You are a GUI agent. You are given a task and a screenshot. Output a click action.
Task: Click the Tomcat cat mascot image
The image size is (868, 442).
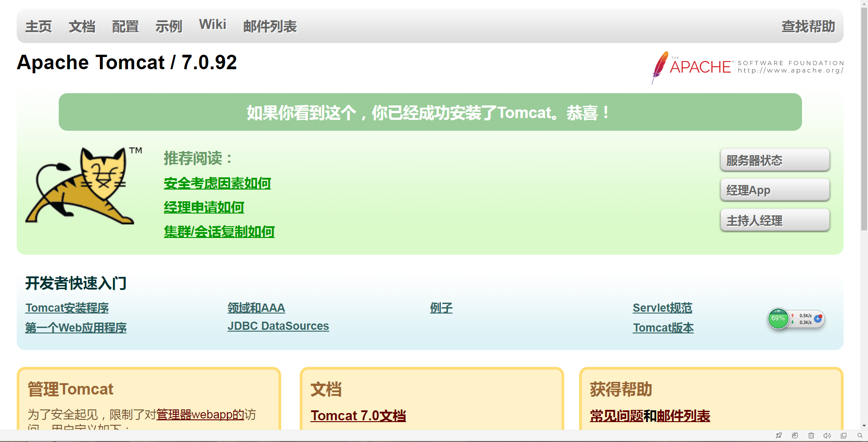(84, 185)
